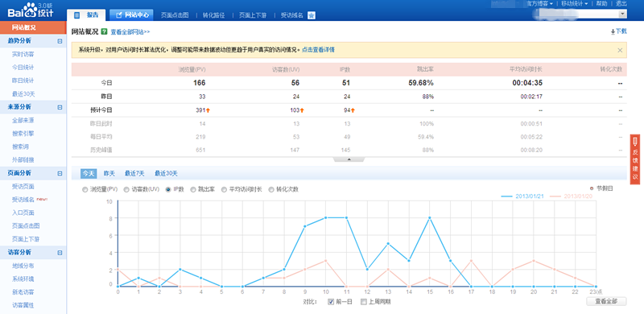The image size is (644, 314).
Task: Click the download icon beside 下载
Action: pyautogui.click(x=613, y=31)
